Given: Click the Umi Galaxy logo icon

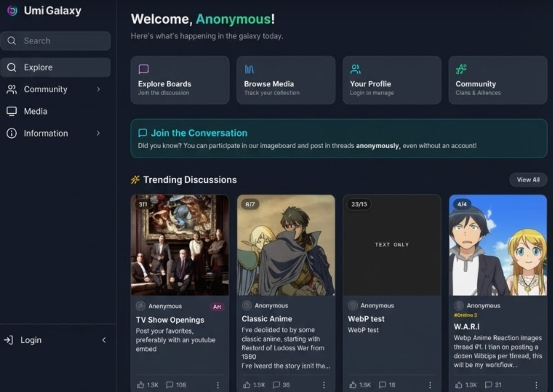Looking at the screenshot, I should tap(12, 11).
